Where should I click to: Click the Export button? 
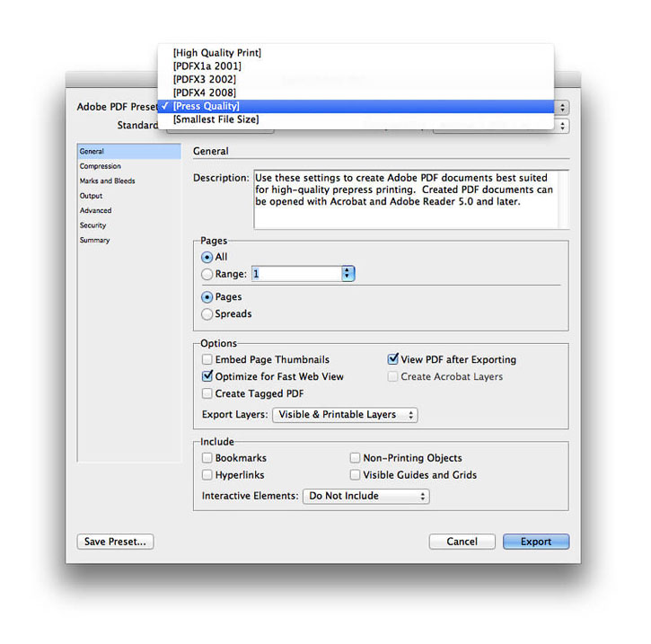[536, 542]
